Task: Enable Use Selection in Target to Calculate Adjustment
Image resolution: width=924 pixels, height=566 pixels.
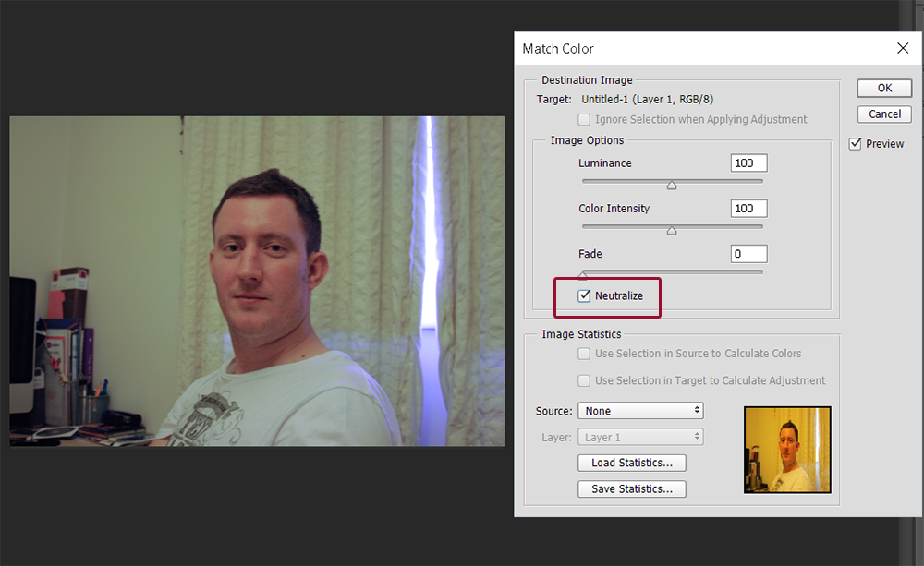Action: (584, 380)
